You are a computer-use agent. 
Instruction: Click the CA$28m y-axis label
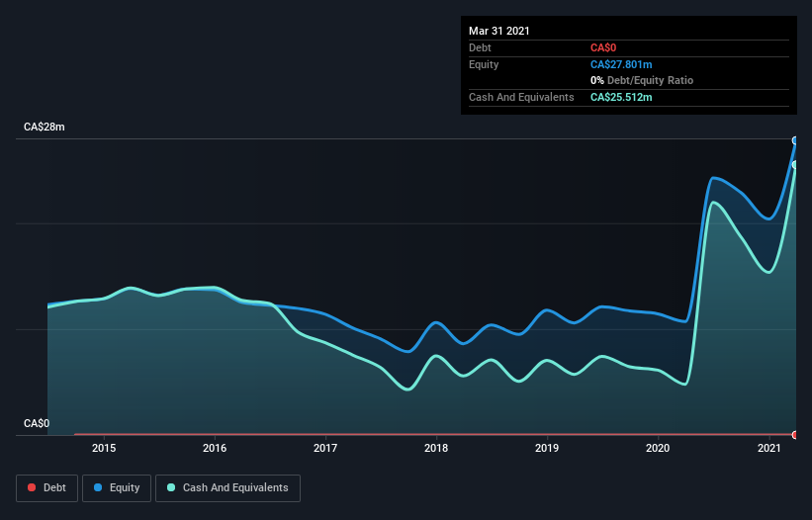tap(45, 127)
